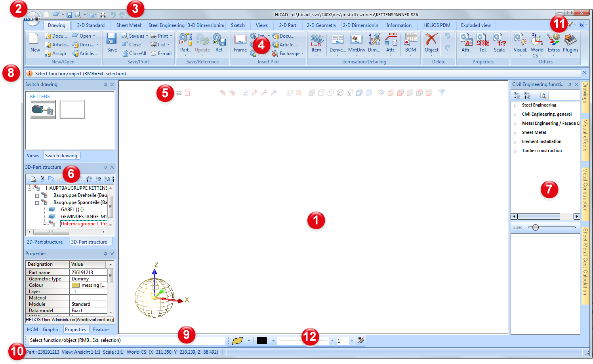Viewport: 593px width, 364px height.
Task: Select the KETTENS drawing thumbnail
Action: pos(43,110)
